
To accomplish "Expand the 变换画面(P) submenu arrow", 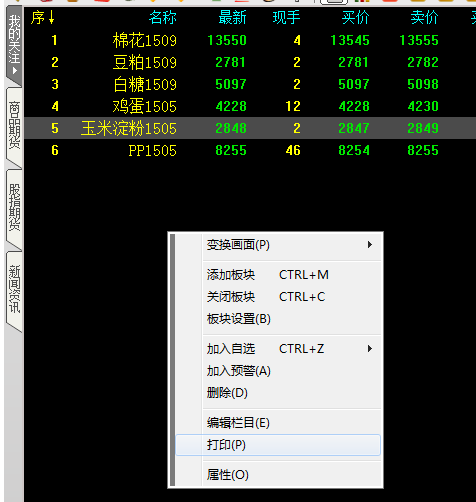I will [370, 245].
